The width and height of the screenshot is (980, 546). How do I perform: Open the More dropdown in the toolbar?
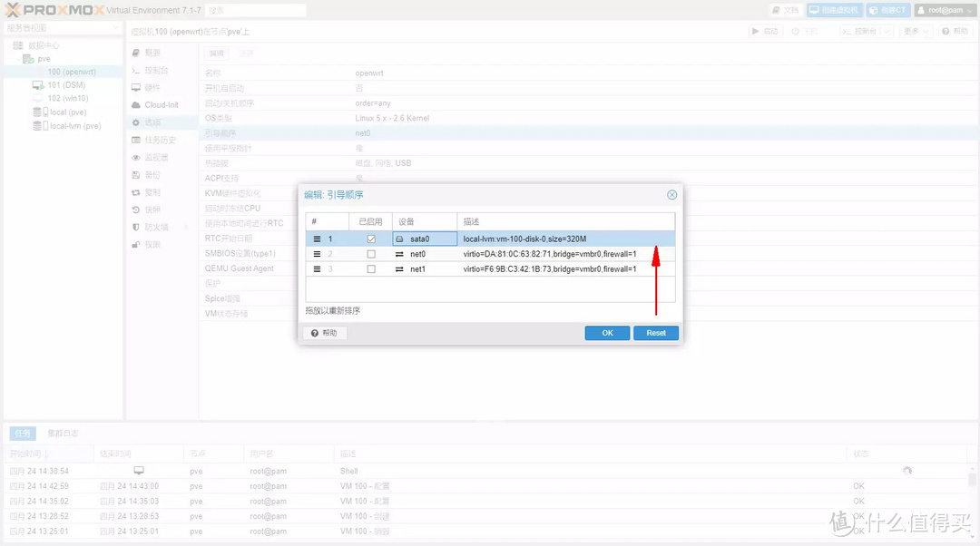click(x=916, y=31)
